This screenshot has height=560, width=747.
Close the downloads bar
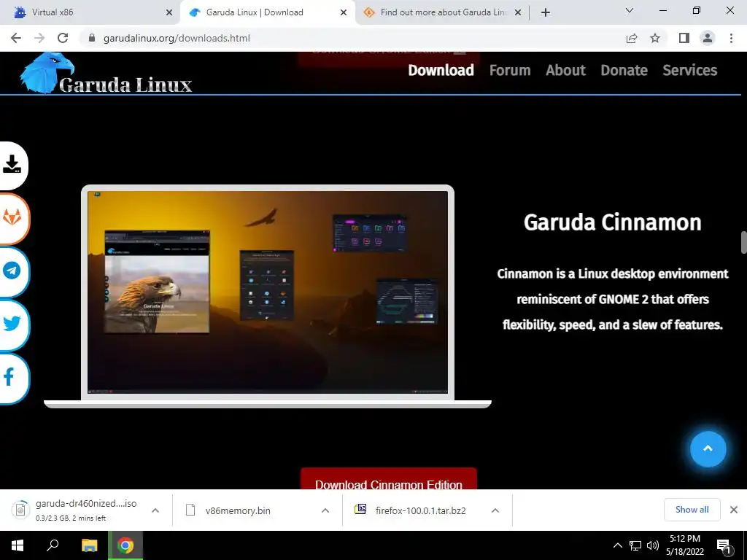(x=734, y=510)
